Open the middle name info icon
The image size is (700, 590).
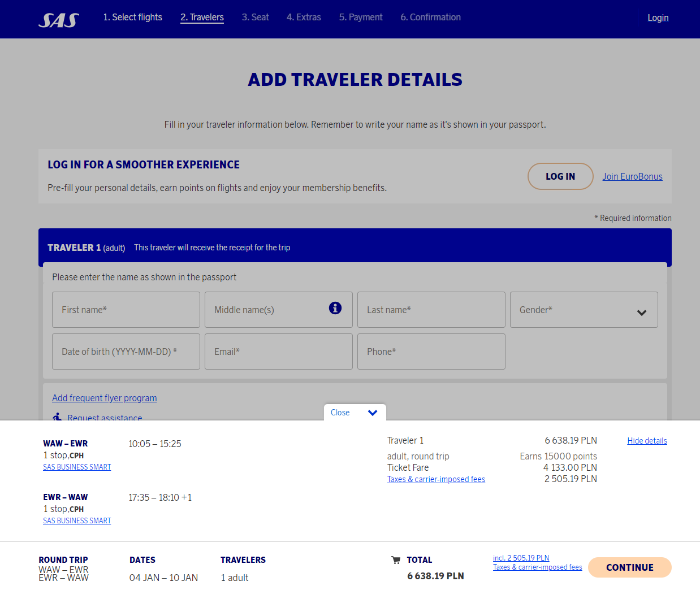(335, 308)
